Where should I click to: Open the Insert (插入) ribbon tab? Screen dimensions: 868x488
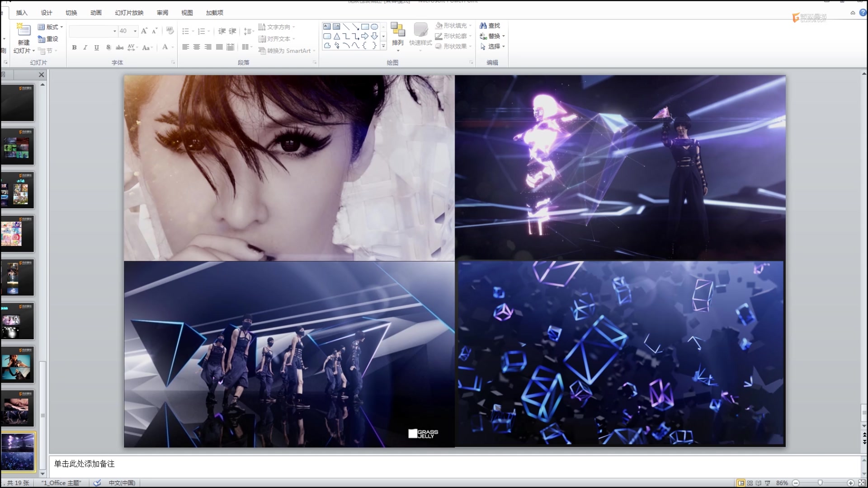(x=22, y=13)
